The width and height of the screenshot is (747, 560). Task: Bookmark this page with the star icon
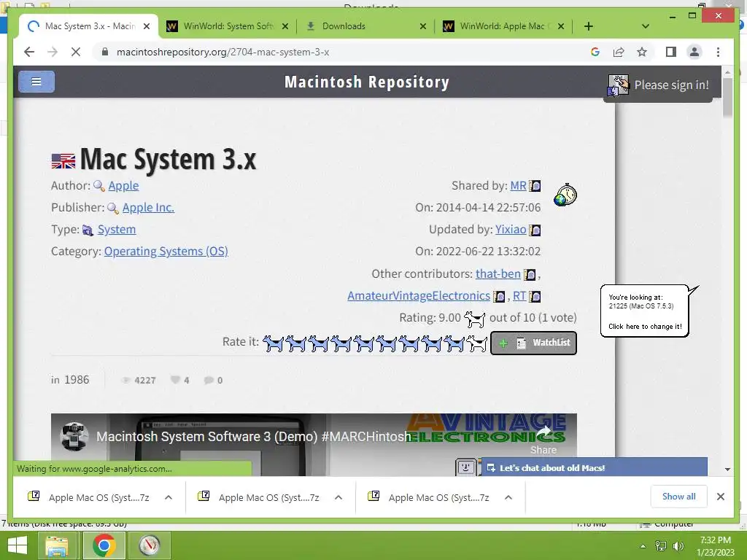642,52
